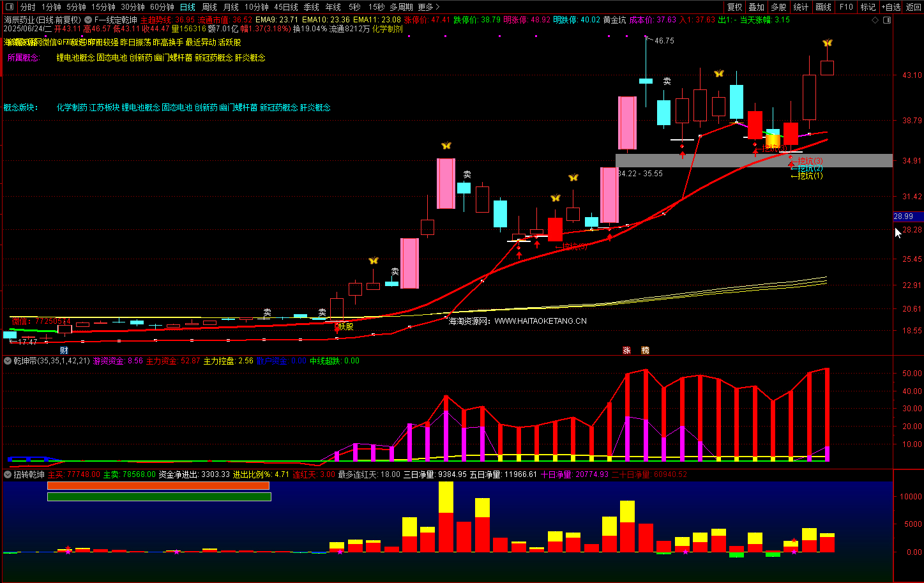The width and height of the screenshot is (924, 583).
Task: Click the butterfly marker near price 22.91
Action: tap(374, 261)
